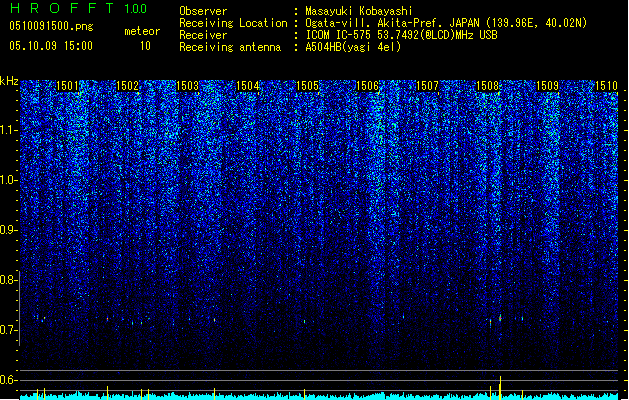Image resolution: width=629 pixels, height=400 pixels.
Task: Click the date stamp 05.10.09 15:00
Action: (x=51, y=46)
